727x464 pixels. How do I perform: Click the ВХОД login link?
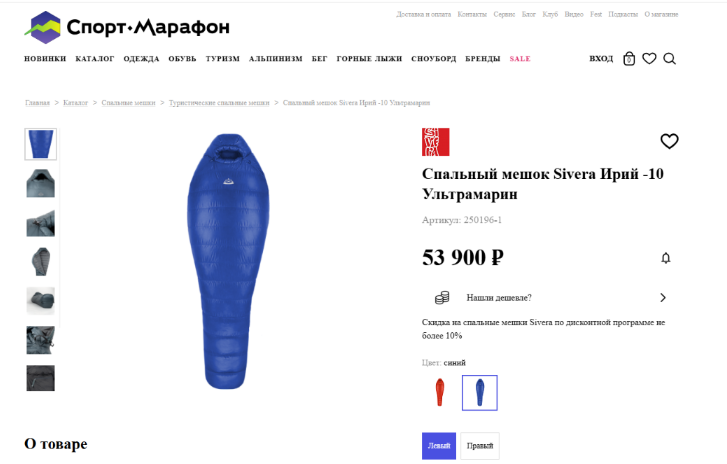tap(601, 59)
